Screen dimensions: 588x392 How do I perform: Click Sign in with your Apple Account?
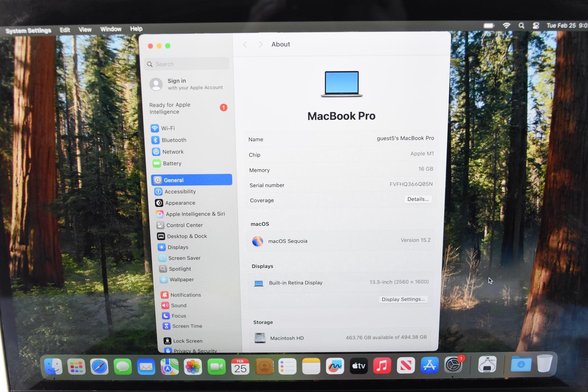187,84
